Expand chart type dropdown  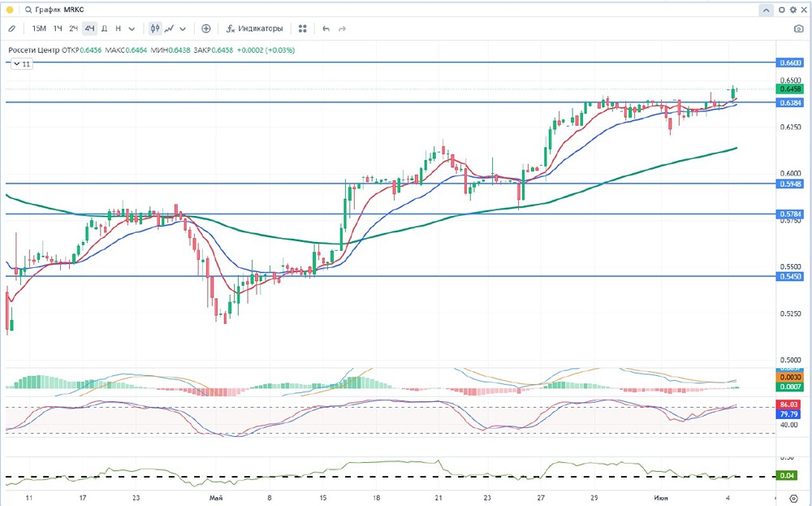(182, 29)
